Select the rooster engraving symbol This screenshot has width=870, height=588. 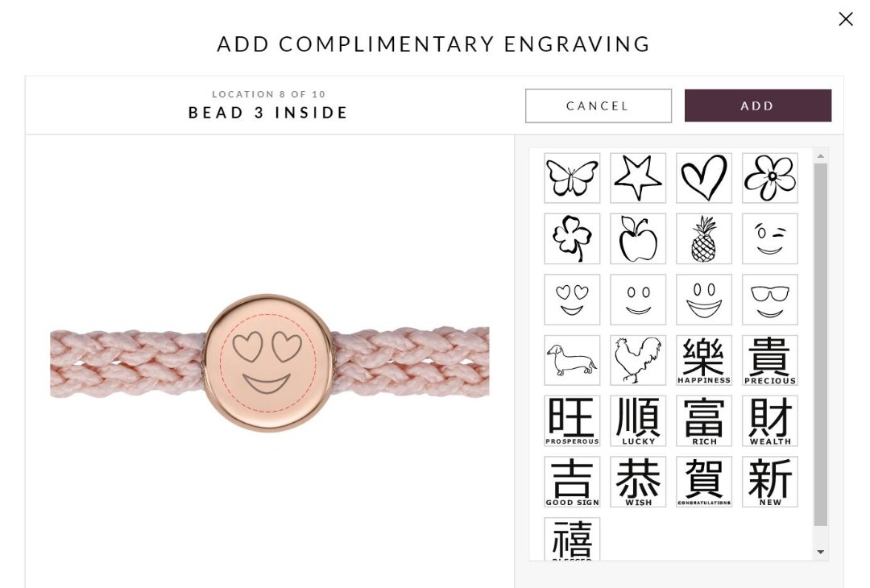638,360
